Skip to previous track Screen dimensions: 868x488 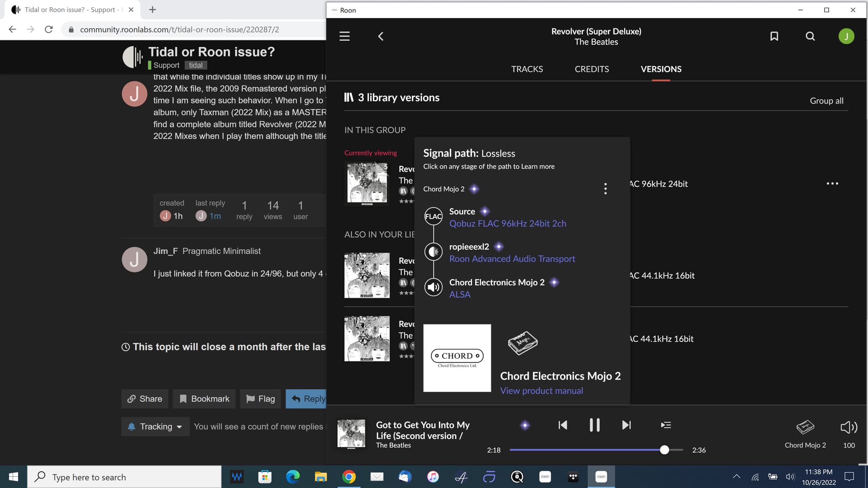coord(562,425)
